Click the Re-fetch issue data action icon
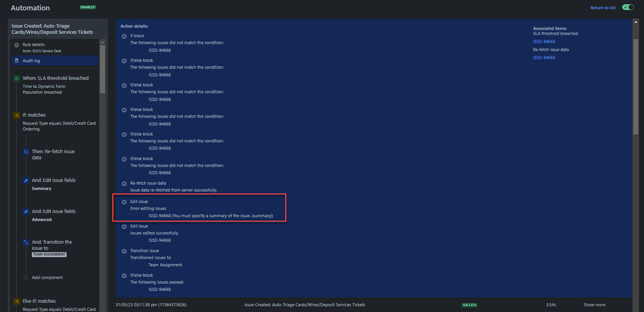The image size is (644, 312). (x=25, y=152)
